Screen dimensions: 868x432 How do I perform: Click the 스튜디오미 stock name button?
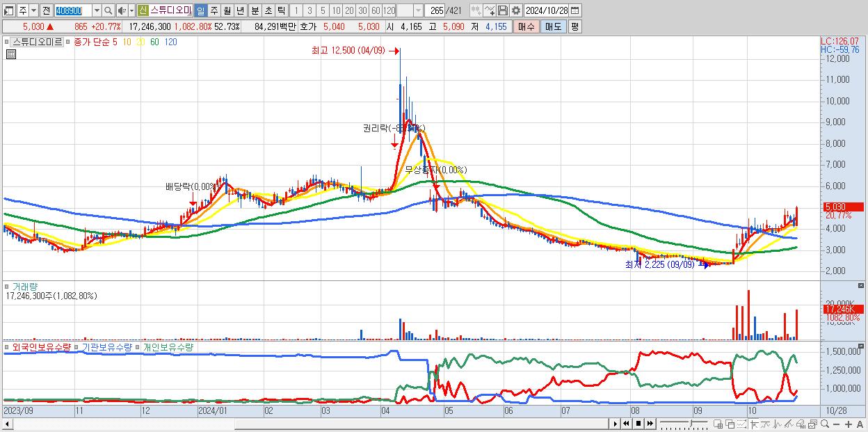171,10
